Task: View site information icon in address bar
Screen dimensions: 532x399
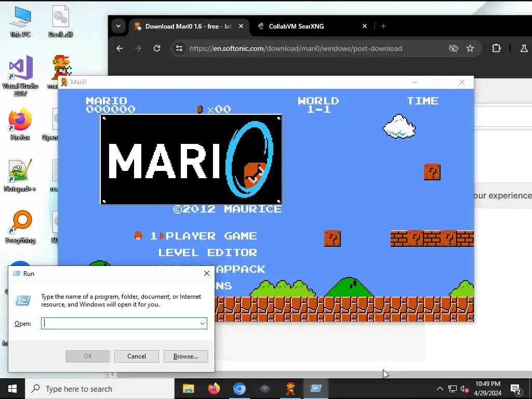Action: pyautogui.click(x=179, y=48)
